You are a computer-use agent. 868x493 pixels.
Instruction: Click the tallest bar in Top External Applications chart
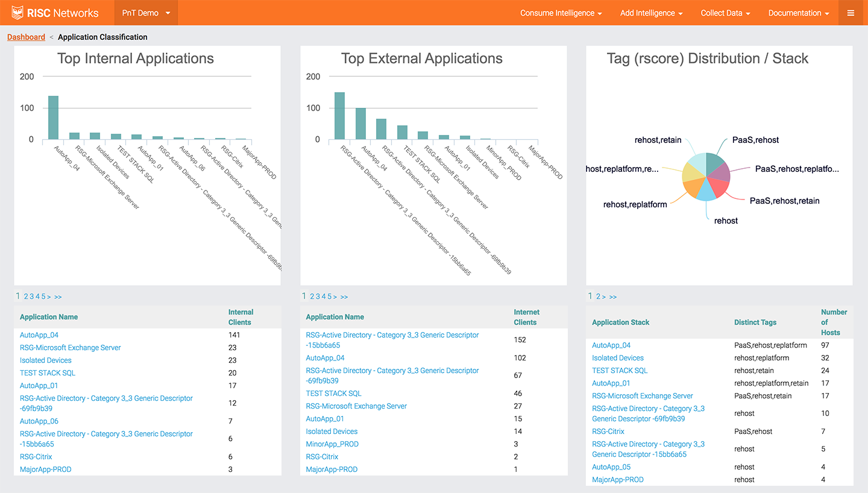[x=339, y=116]
